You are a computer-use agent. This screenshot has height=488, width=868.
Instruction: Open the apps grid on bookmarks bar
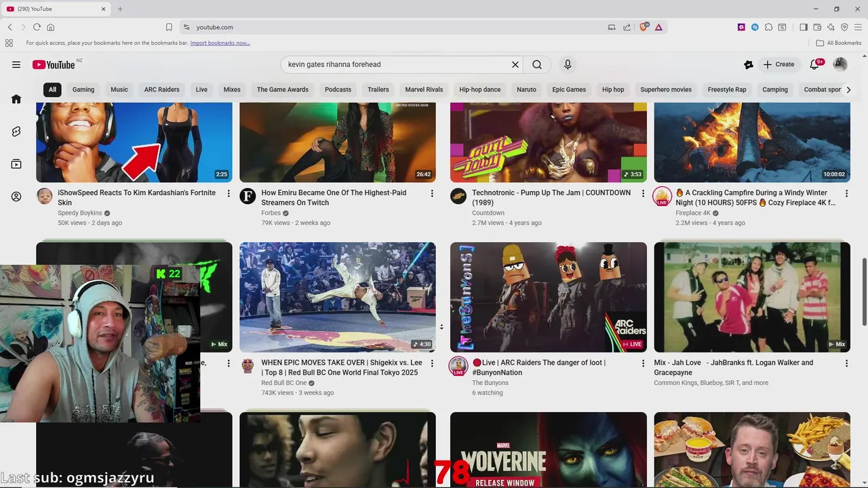(9, 43)
